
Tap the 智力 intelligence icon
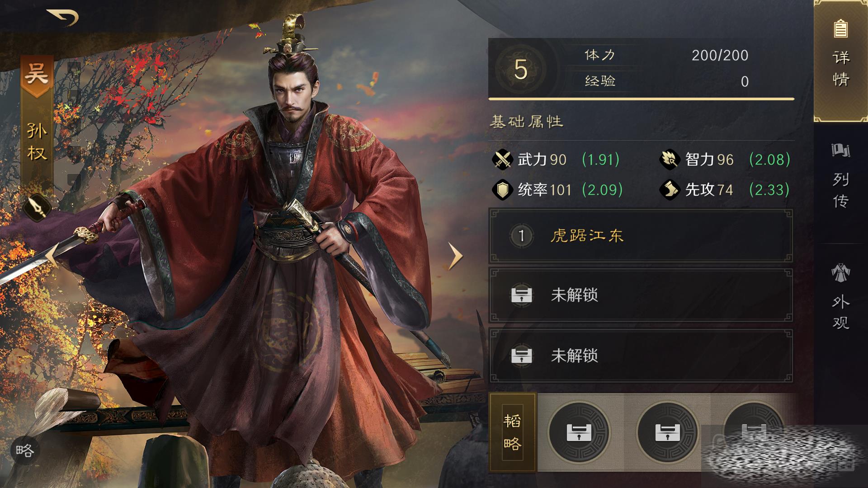(x=670, y=160)
